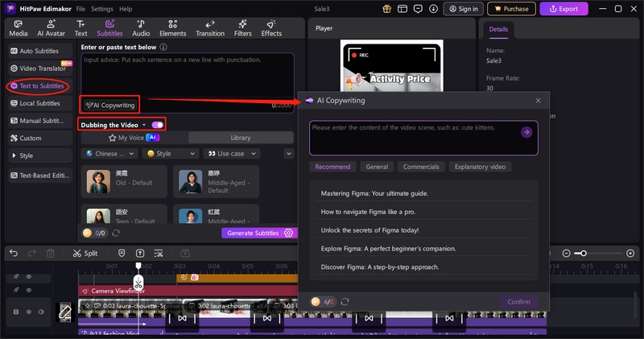This screenshot has width=644, height=339.
Task: Click the text box icon in timeline toolbar
Action: (x=140, y=253)
